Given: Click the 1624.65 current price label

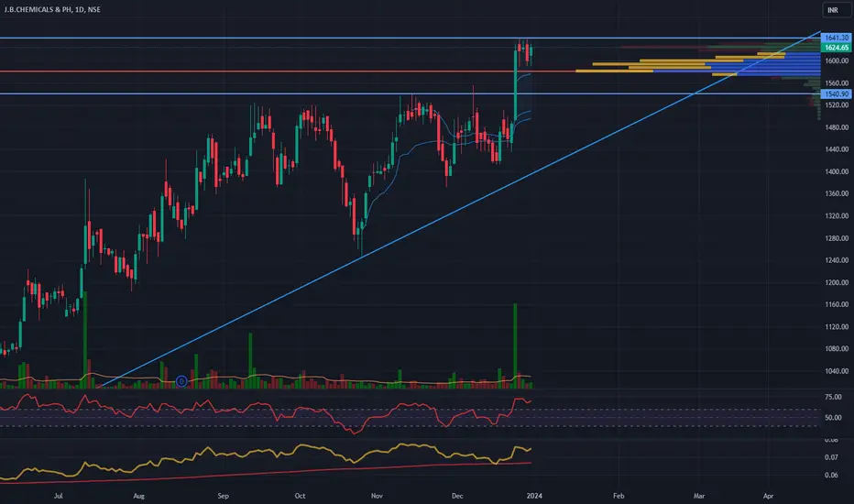Looking at the screenshot, I should pos(836,48).
